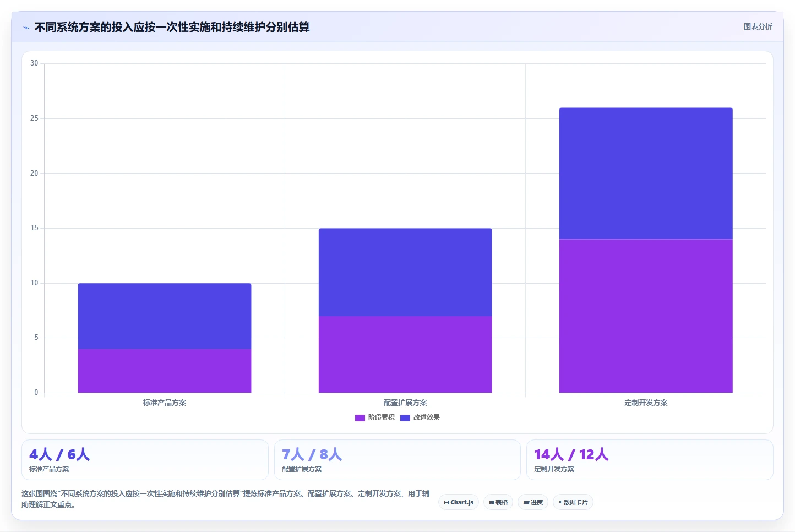Select the purple 配置扩展方案 bar segment
The image size is (795, 532).
pos(405,354)
